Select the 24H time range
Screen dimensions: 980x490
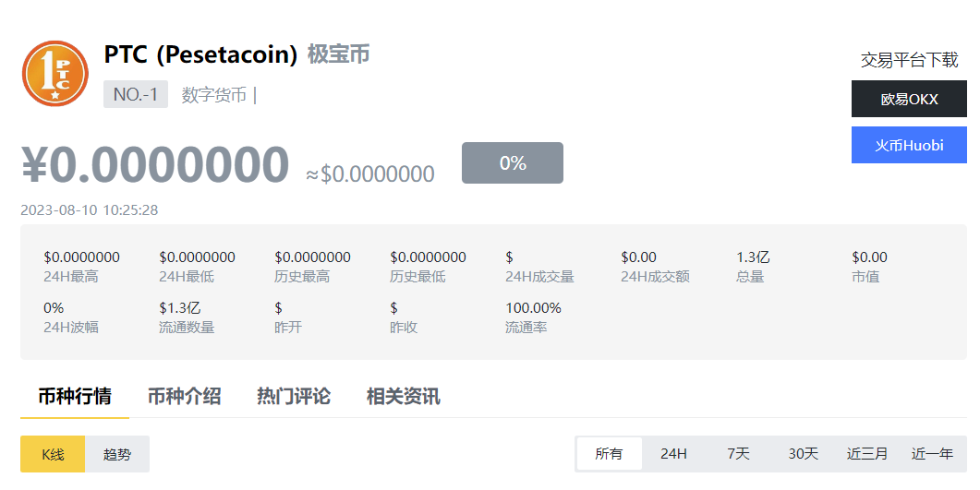[673, 454]
